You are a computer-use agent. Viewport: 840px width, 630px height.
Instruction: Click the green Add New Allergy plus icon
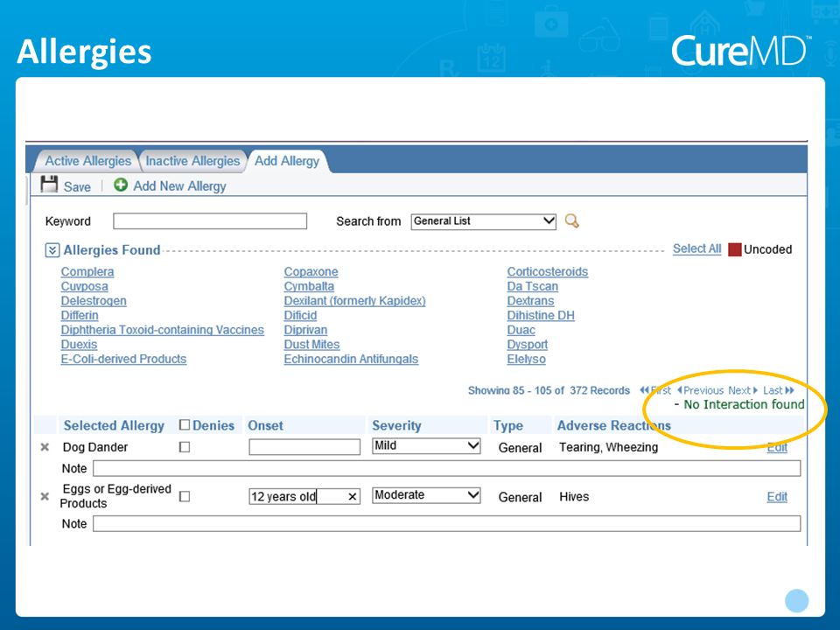[121, 185]
